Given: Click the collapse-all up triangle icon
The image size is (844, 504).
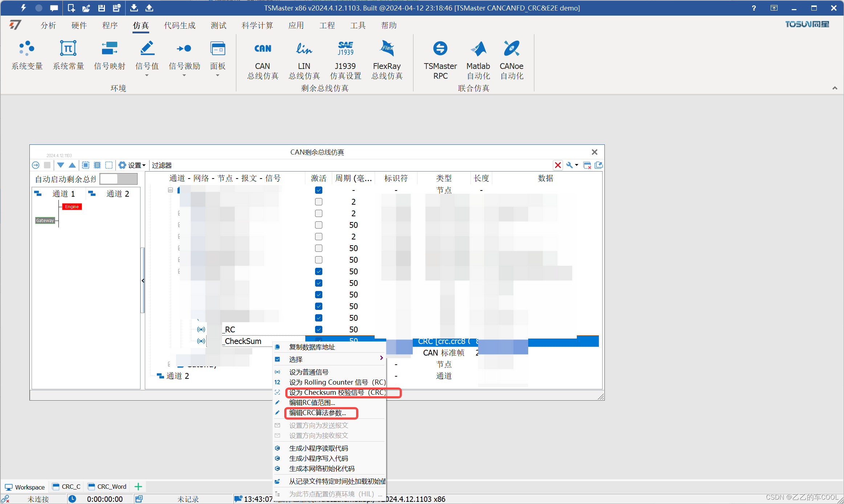Looking at the screenshot, I should pos(72,165).
